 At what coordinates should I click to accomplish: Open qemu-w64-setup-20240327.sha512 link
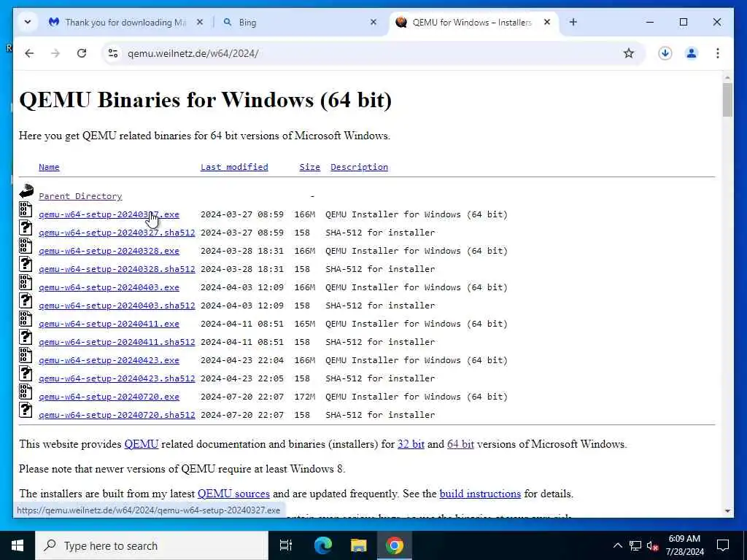pyautogui.click(x=117, y=233)
